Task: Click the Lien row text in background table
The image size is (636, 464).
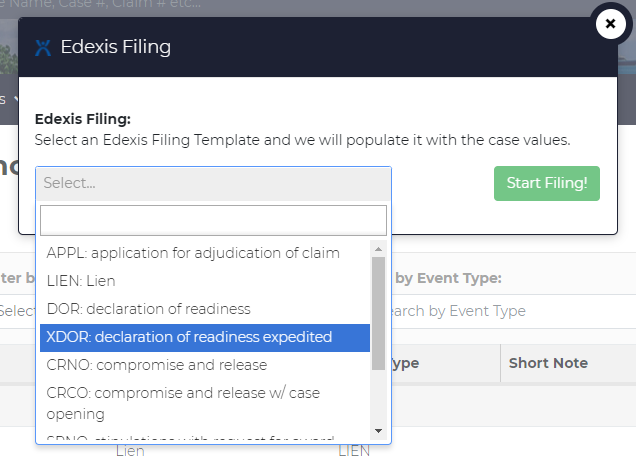Action: coord(130,451)
